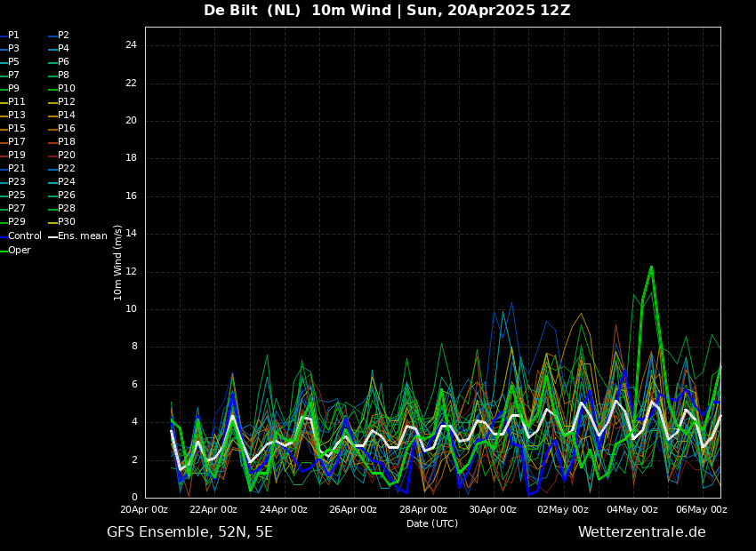Image resolution: width=756 pixels, height=551 pixels.
Task: Click the 20Apr 00z axis label
Action: pyautogui.click(x=144, y=509)
